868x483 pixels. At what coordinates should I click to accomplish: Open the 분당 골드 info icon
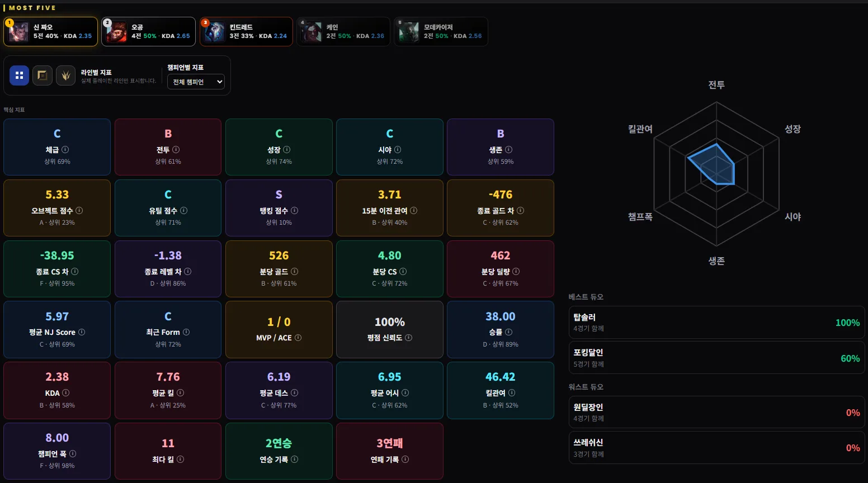point(295,272)
